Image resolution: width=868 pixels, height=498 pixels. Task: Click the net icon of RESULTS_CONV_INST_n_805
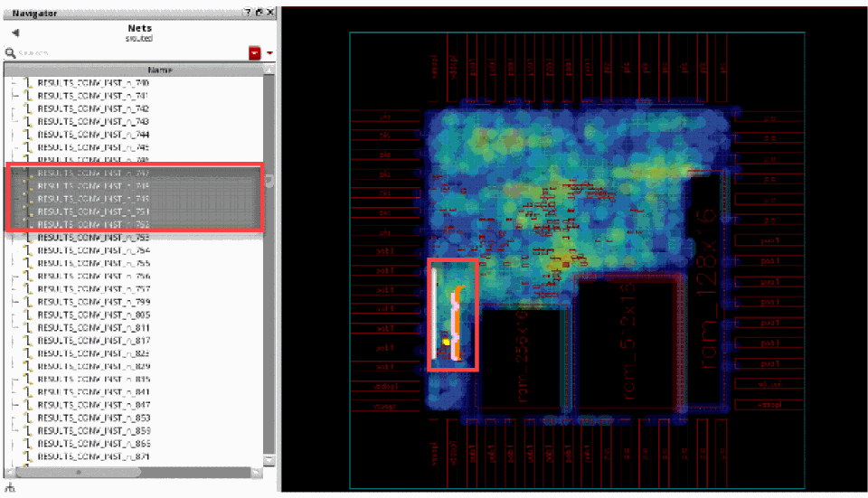pos(28,315)
